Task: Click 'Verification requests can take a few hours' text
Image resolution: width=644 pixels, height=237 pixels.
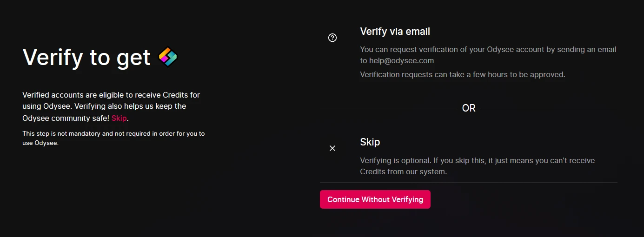Action: [463, 74]
